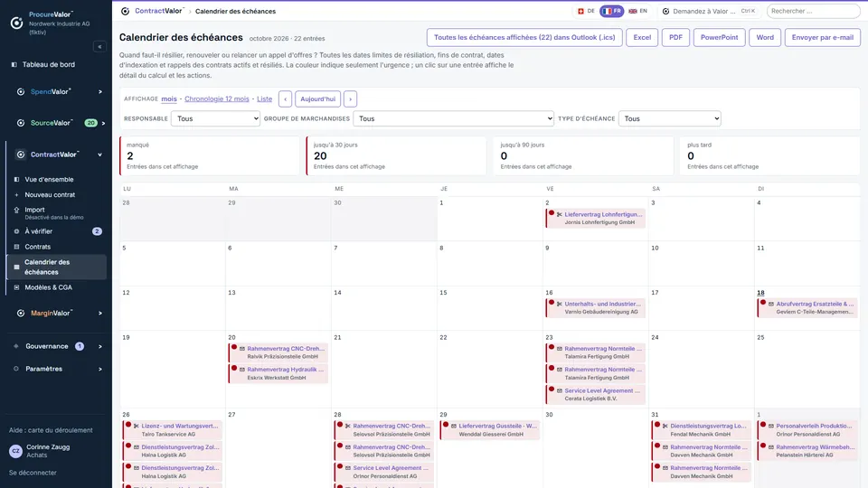Viewport: 868px width, 488px height.
Task: Open Rahmenvertrag Hydraulik entry on October 20
Action: click(278, 373)
